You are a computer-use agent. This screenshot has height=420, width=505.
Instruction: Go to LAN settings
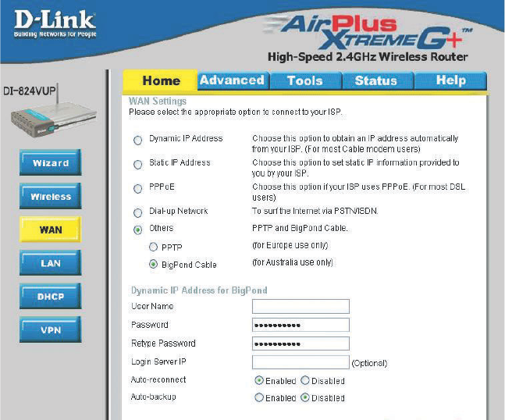click(x=51, y=263)
